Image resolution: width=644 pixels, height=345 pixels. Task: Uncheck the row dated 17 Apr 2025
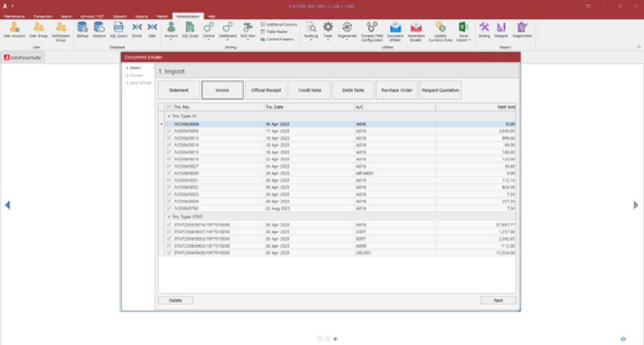tap(169, 131)
